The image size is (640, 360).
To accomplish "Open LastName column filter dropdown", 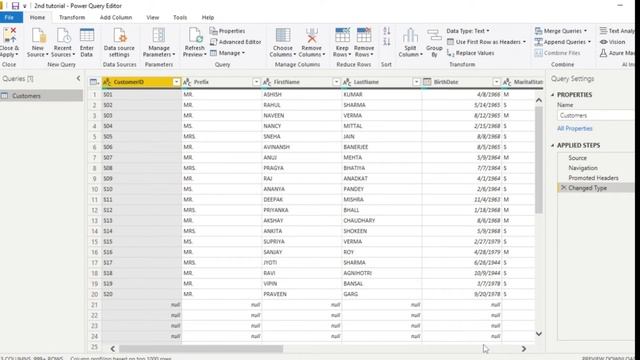I will (x=416, y=82).
